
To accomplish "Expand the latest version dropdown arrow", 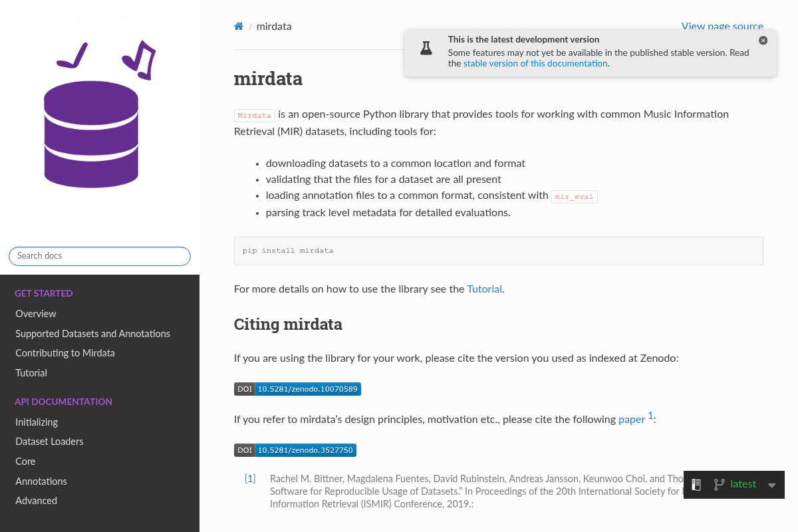I will [x=771, y=485].
